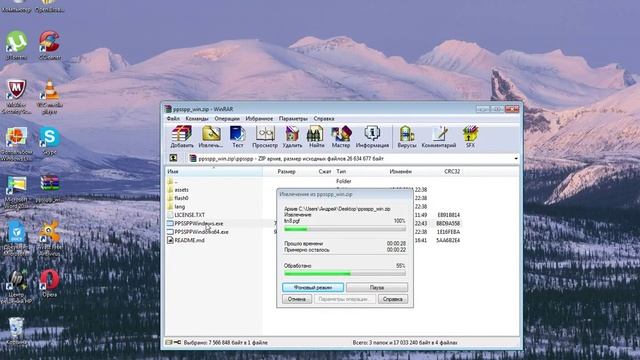640x360 pixels.
Task: Click the file extraction progress bar
Action: (345, 229)
